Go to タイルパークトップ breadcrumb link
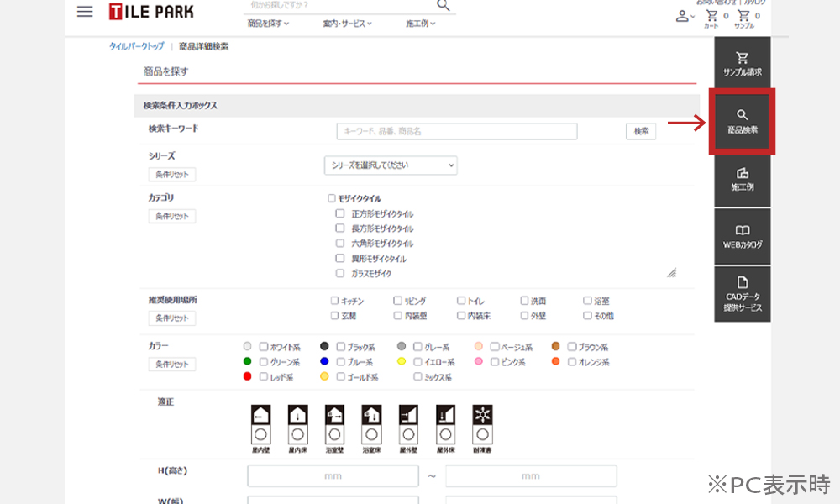840x504 pixels. (136, 46)
